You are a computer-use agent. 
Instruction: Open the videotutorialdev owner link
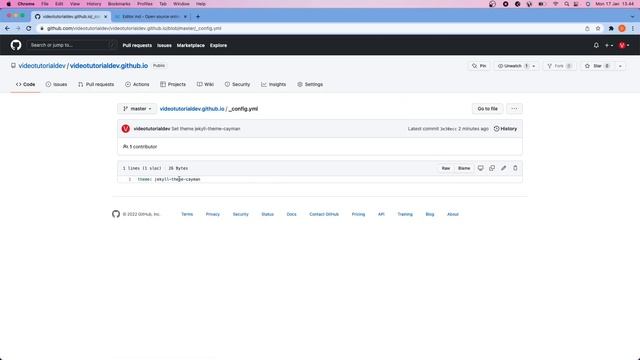[x=42, y=66]
